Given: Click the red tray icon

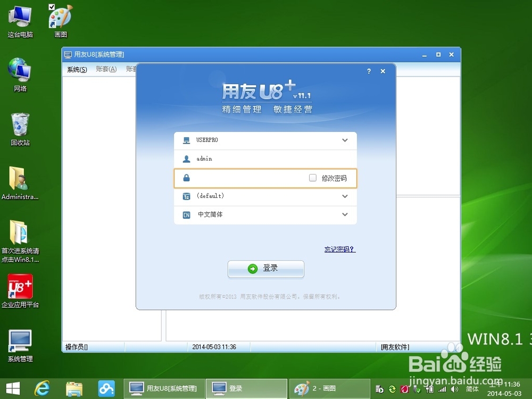Looking at the screenshot, I should tap(404, 389).
